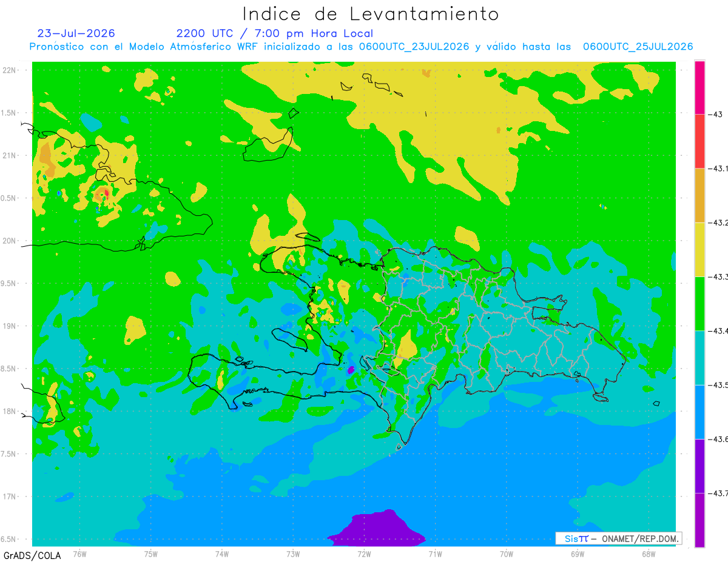Click "2200 UTC / 7:00 pm Hora Local"

[274, 33]
